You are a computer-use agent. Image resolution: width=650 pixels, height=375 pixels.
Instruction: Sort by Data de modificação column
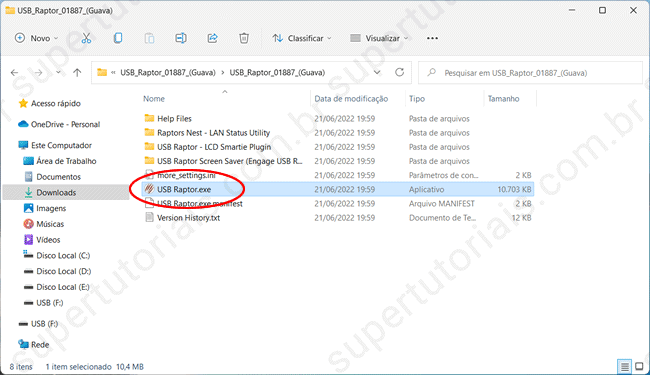point(351,99)
